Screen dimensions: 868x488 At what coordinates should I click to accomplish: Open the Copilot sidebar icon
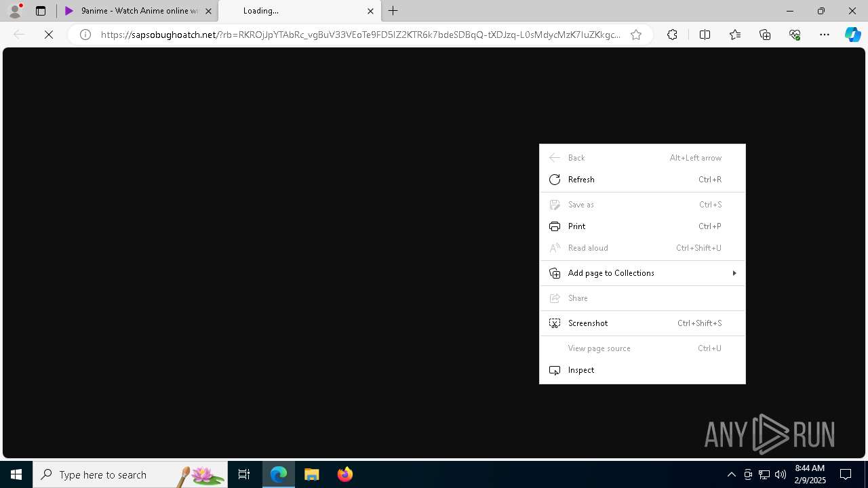pos(853,35)
